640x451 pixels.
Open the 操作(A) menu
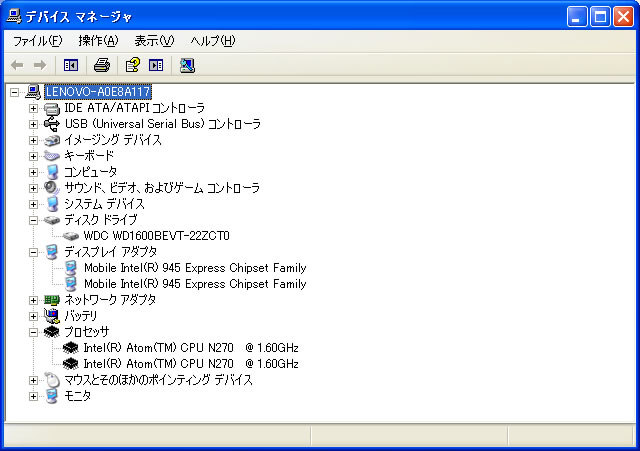pyautogui.click(x=98, y=41)
